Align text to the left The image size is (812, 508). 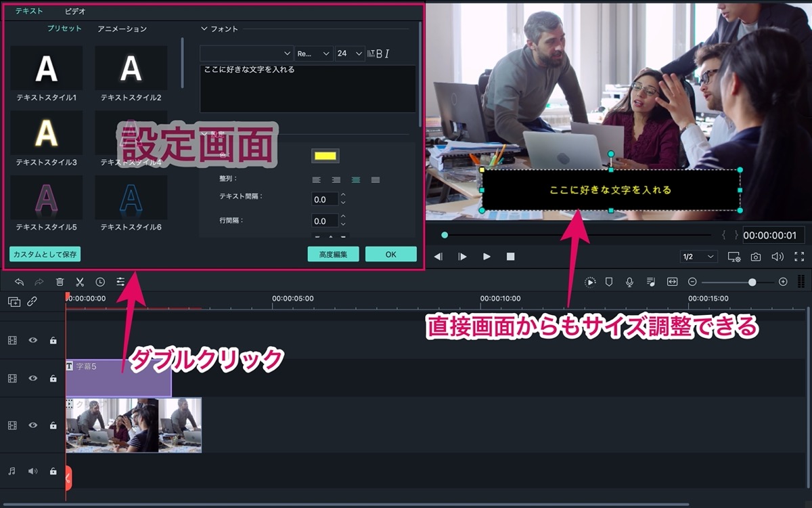(x=316, y=179)
